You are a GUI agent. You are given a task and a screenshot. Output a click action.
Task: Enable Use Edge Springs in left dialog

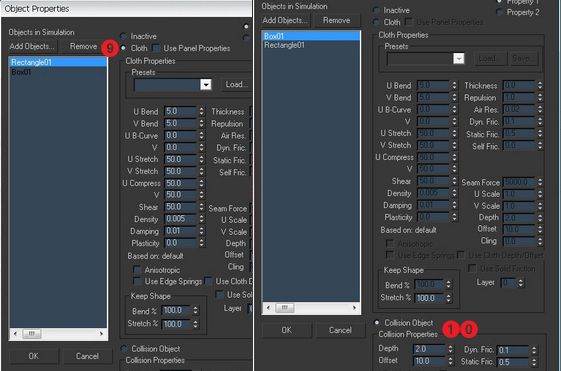(x=137, y=281)
